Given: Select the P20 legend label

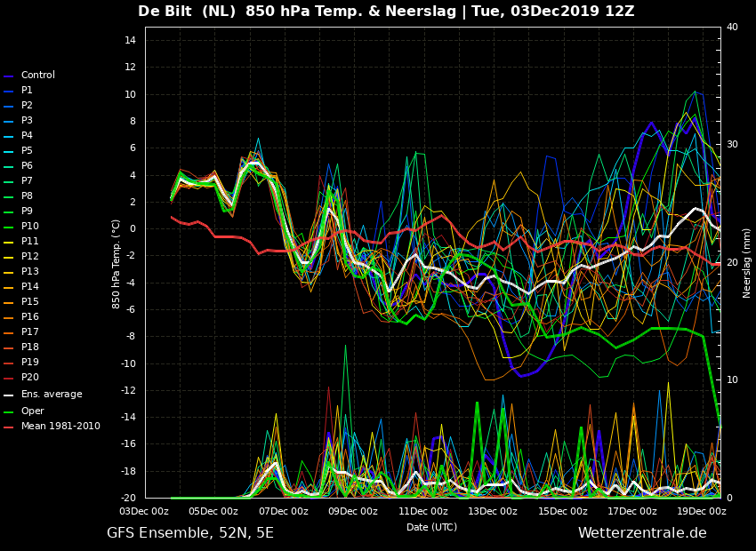Looking at the screenshot, I should (29, 378).
